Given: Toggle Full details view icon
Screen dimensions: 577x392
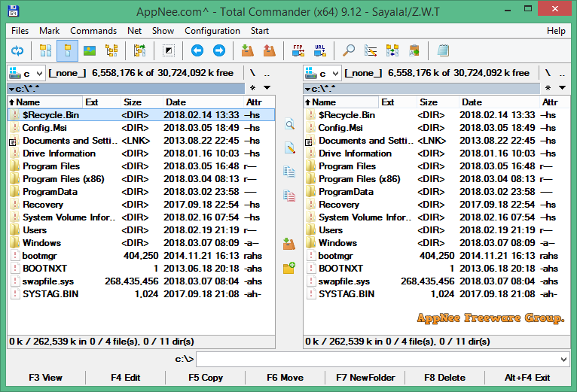Looking at the screenshot, I should pyautogui.click(x=67, y=50).
